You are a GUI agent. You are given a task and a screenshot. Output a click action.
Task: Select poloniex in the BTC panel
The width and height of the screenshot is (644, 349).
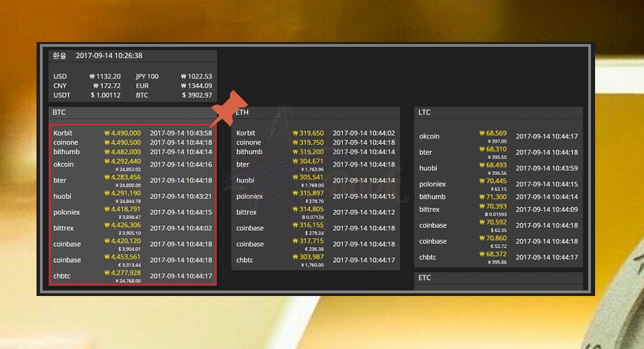[67, 212]
